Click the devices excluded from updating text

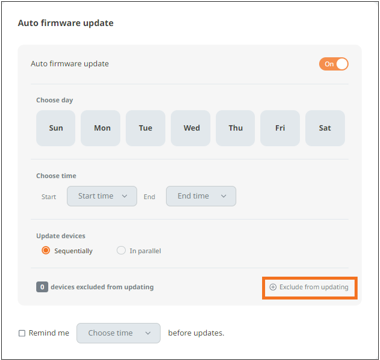click(x=102, y=287)
